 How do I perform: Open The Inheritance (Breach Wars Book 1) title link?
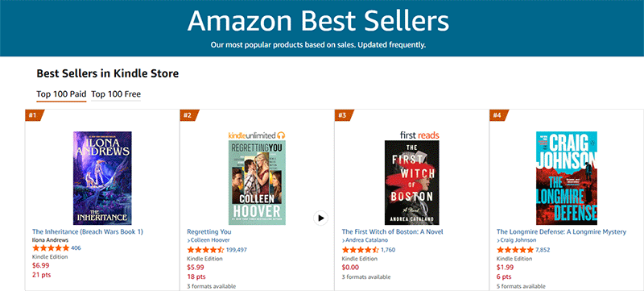[x=88, y=231]
